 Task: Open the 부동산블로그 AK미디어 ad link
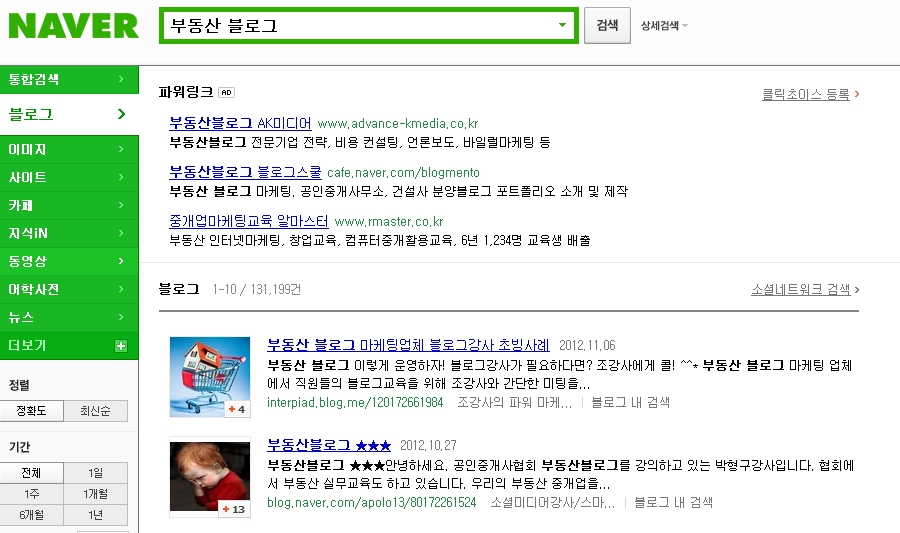(x=240, y=123)
